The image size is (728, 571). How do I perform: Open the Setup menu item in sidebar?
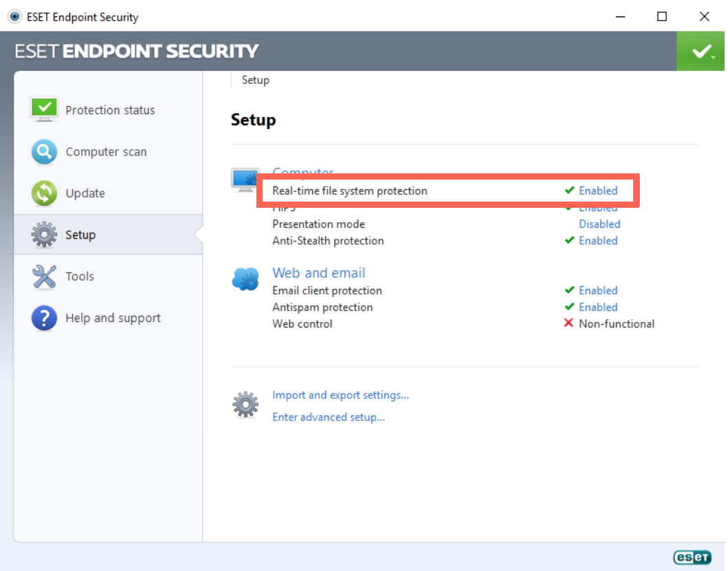(108, 235)
